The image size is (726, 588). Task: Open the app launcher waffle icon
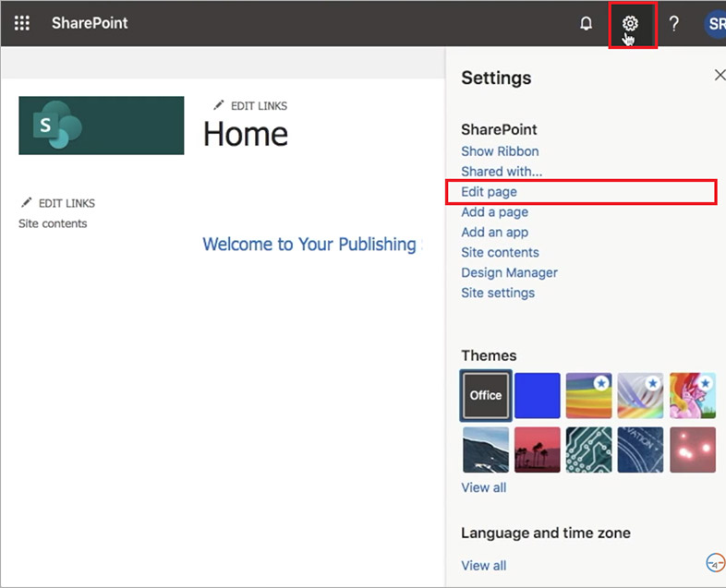(x=22, y=23)
